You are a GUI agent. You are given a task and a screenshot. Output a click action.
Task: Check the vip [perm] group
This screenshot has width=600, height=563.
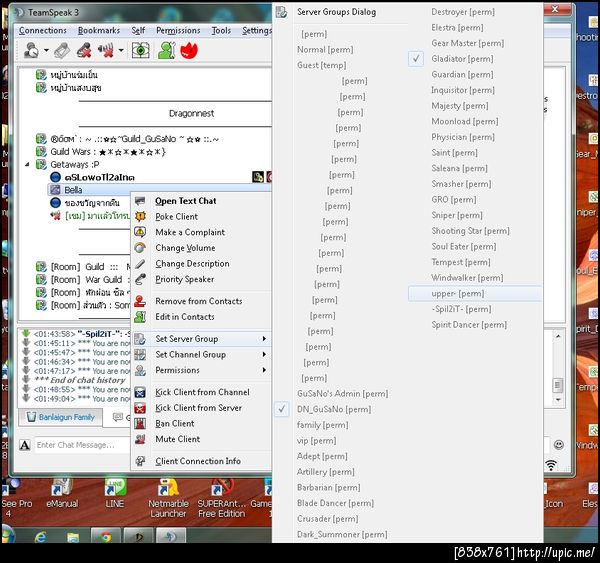click(316, 441)
